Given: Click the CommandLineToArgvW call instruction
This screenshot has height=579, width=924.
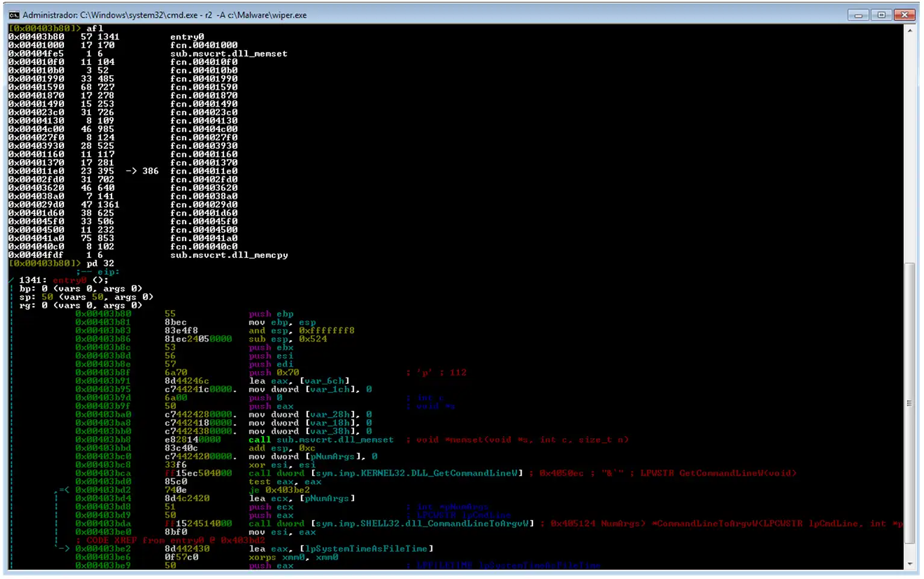Looking at the screenshot, I should point(392,524).
